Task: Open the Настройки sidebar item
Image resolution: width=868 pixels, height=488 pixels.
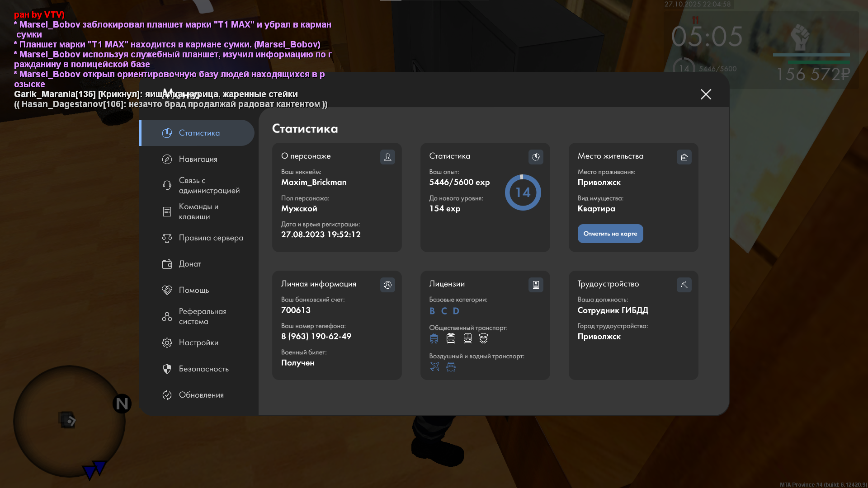Action: 198,343
